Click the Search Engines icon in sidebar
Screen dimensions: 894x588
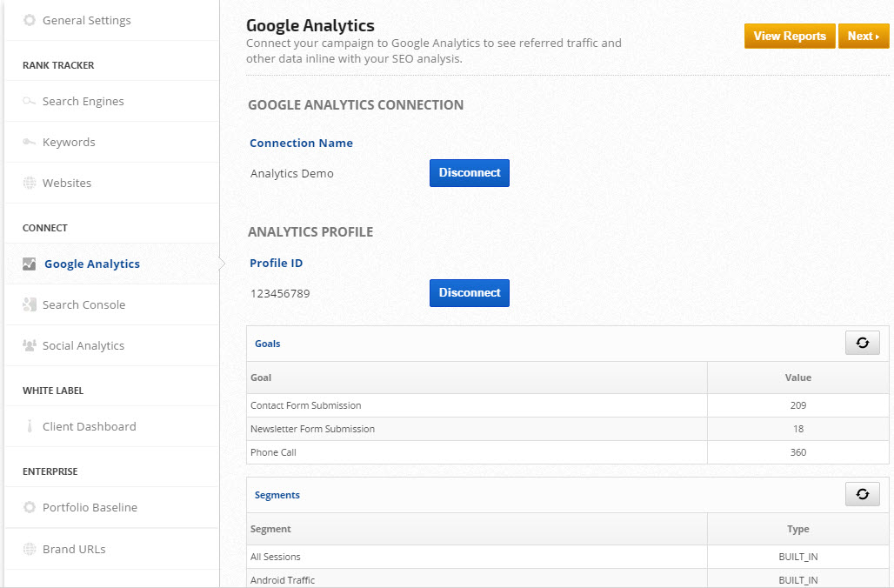[30, 102]
